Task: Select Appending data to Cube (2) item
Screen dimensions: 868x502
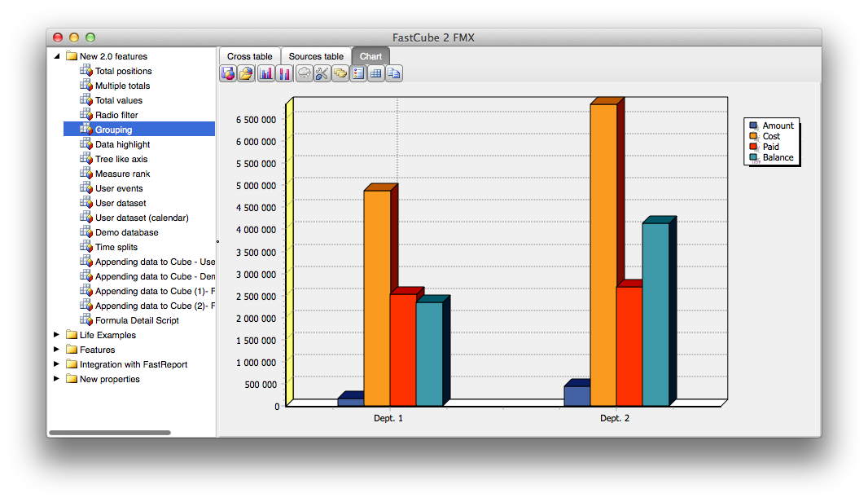Action: click(155, 306)
